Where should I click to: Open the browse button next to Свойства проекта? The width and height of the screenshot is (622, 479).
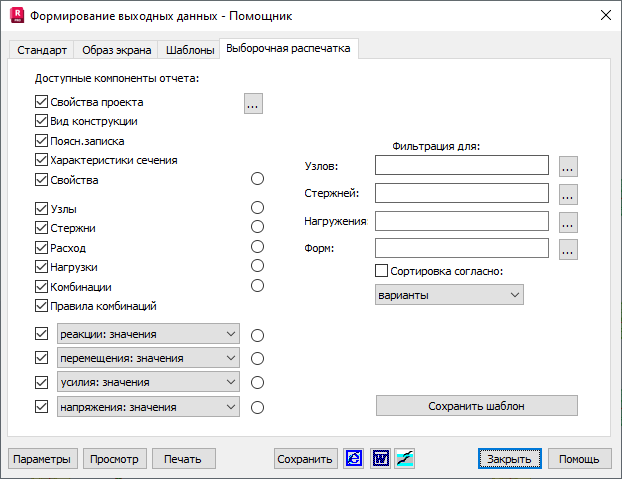click(x=253, y=102)
